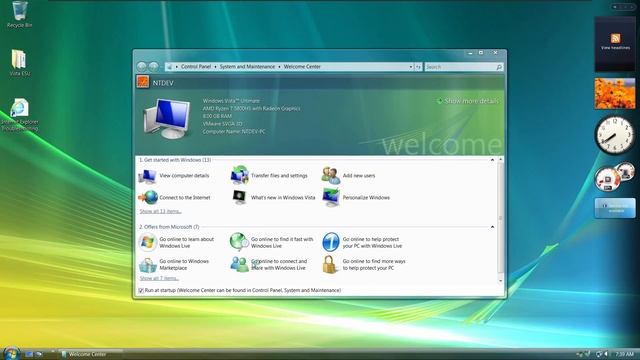Image resolution: width=640 pixels, height=360 pixels.
Task: Click Show more details link
Action: tap(467, 101)
